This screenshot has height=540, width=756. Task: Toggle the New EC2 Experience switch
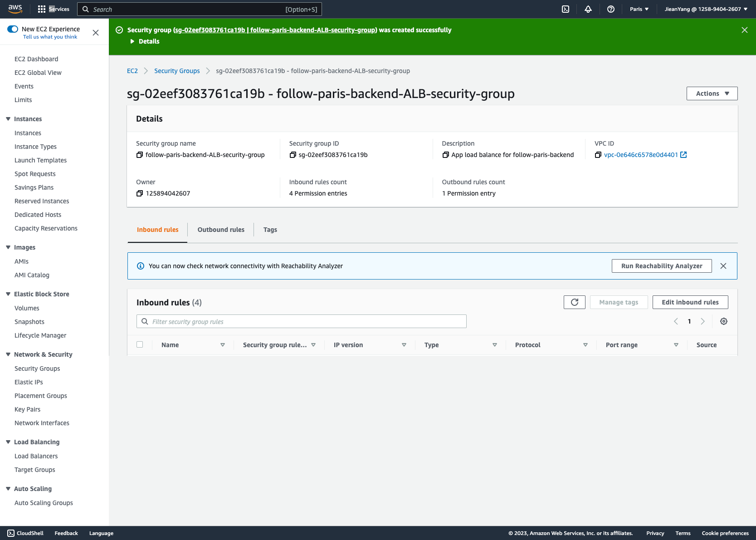tap(13, 29)
